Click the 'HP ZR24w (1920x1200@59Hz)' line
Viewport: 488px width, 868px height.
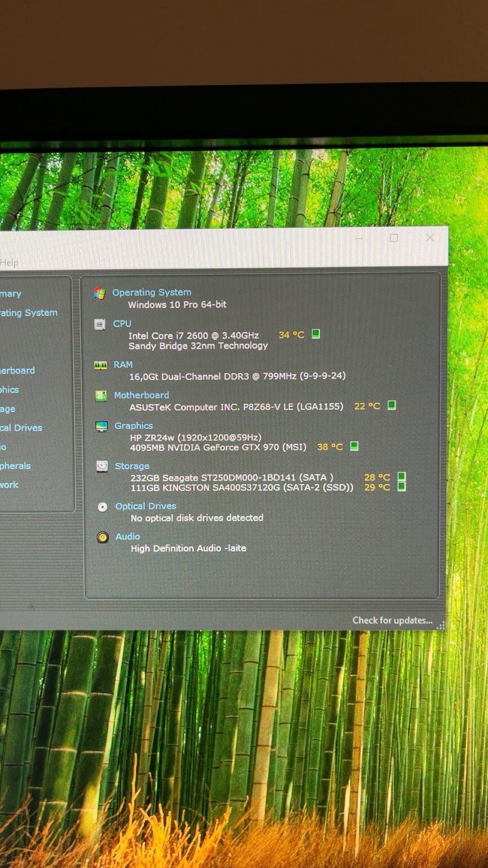coord(196,437)
